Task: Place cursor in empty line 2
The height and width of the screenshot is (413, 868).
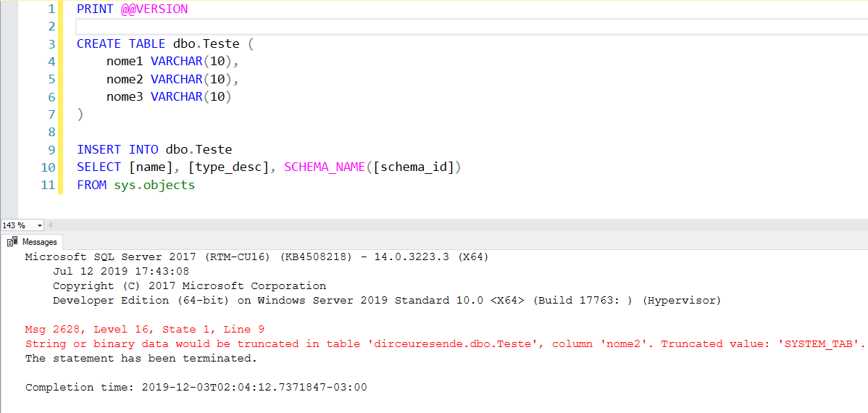Action: (470, 27)
